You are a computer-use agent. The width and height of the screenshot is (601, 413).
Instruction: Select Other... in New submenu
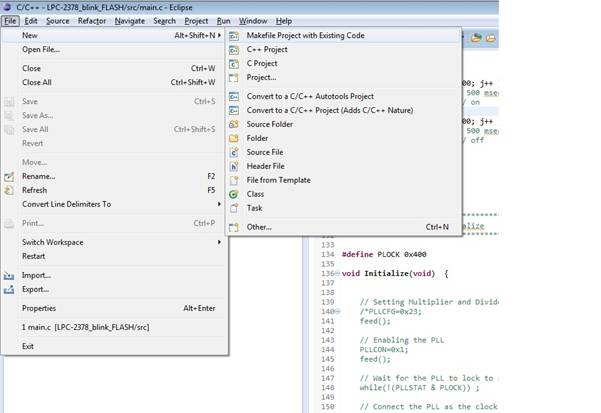pos(259,227)
